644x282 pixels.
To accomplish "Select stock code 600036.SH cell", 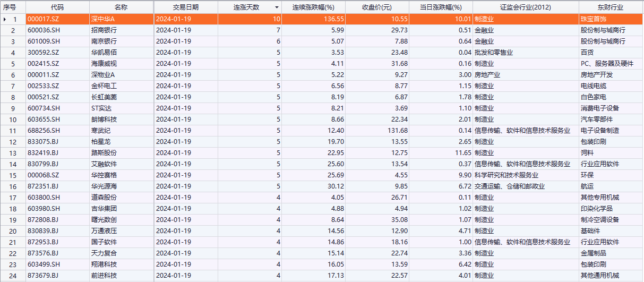I will point(57,30).
